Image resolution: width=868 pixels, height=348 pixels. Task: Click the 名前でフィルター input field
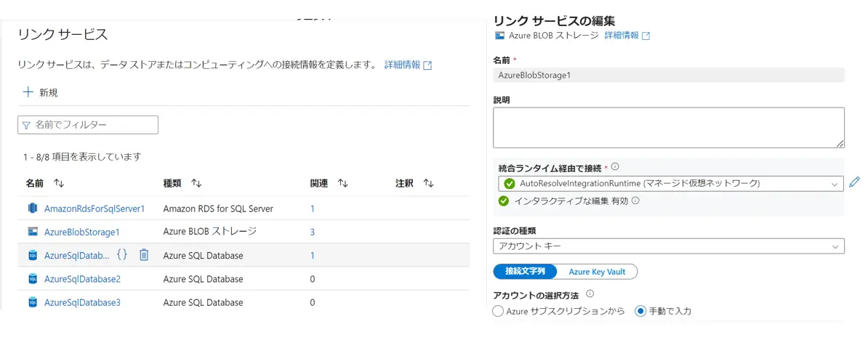pos(88,125)
